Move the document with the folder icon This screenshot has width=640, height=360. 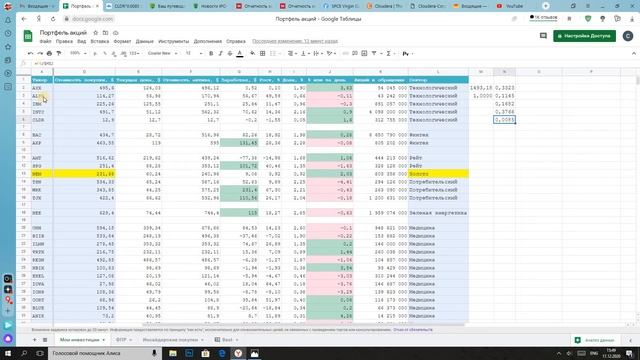coord(105,33)
